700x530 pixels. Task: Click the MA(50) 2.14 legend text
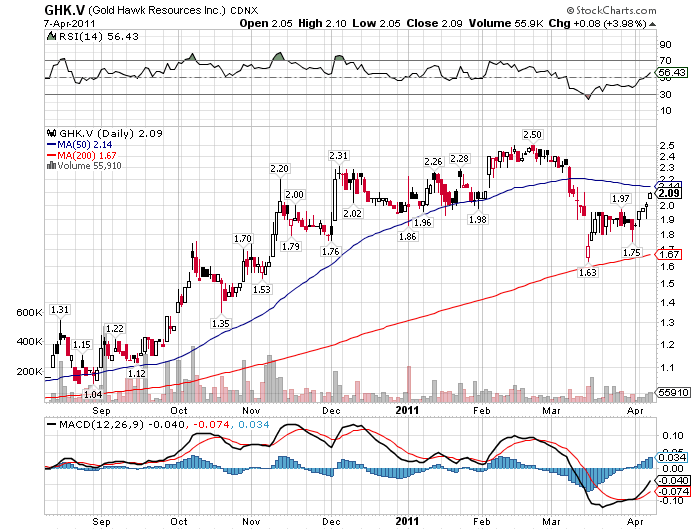pos(85,145)
